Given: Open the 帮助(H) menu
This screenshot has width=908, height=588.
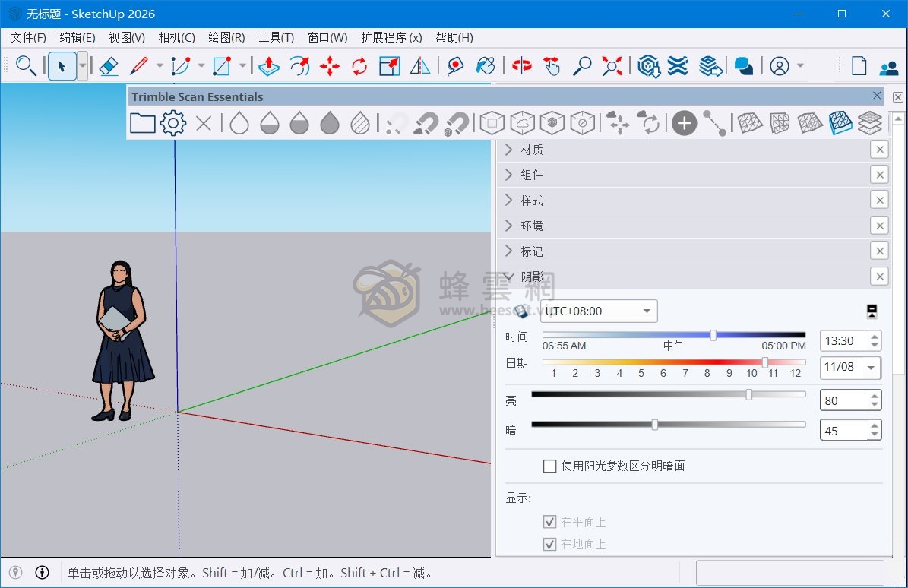Looking at the screenshot, I should coord(454,38).
